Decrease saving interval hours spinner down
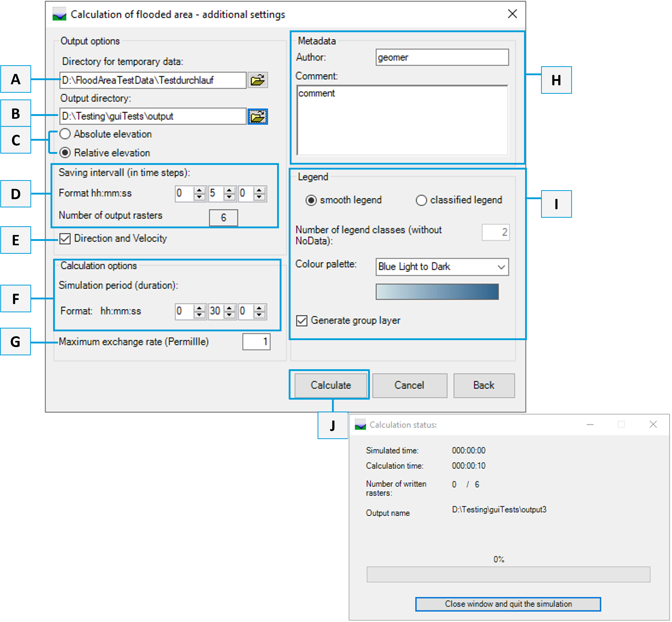The image size is (672, 622). tap(199, 197)
